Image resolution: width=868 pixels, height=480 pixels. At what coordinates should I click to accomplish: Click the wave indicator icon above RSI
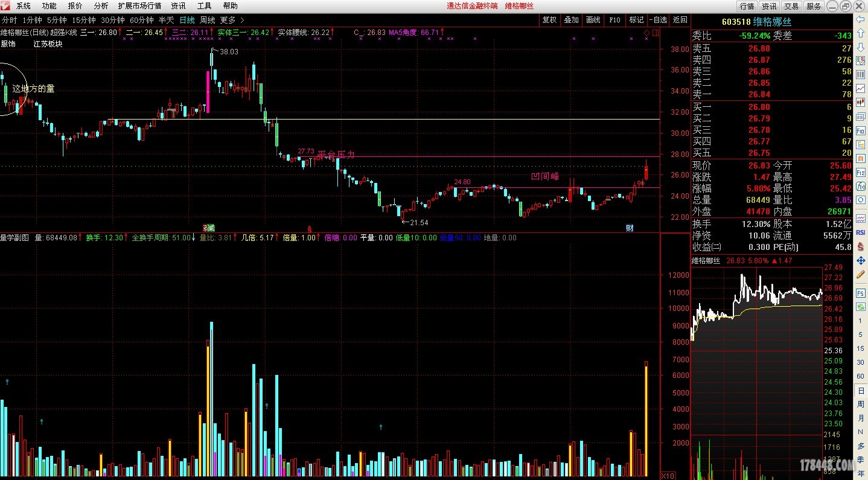tap(860, 218)
